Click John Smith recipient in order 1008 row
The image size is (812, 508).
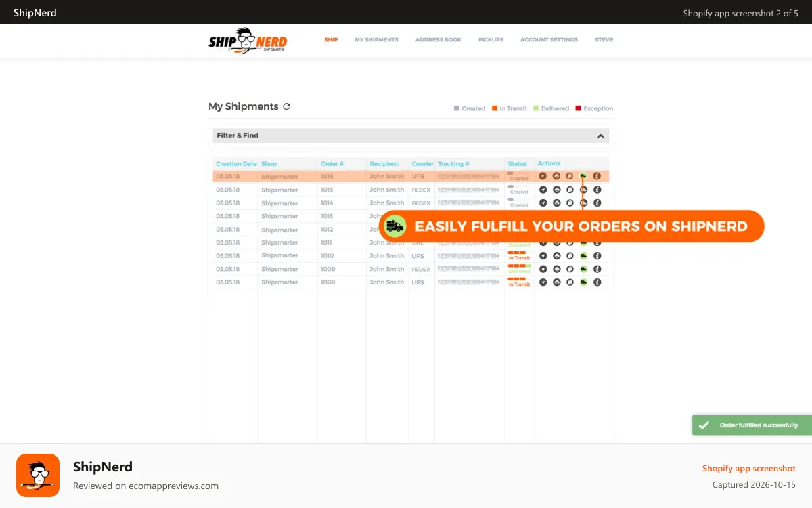click(x=386, y=282)
